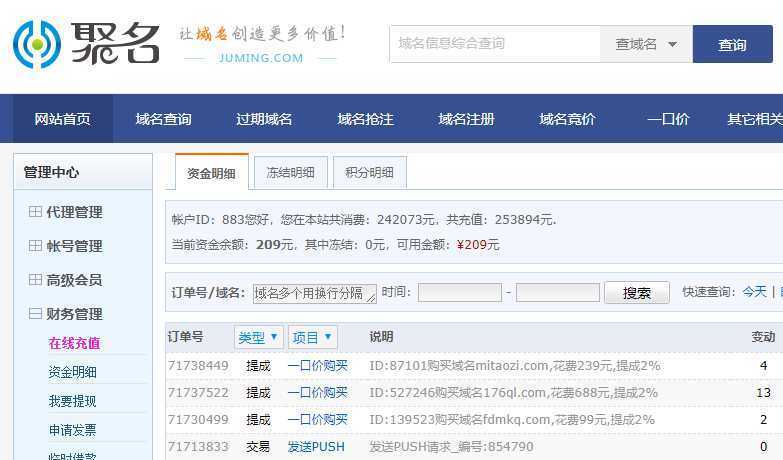
Task: Switch to the 冻结明细 tab
Action: point(290,172)
